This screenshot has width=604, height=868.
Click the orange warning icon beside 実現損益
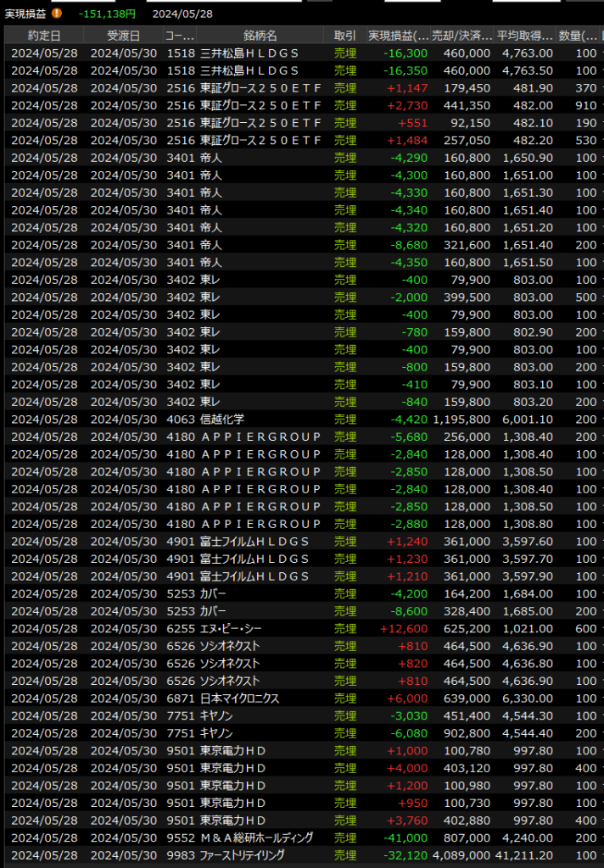[57, 14]
